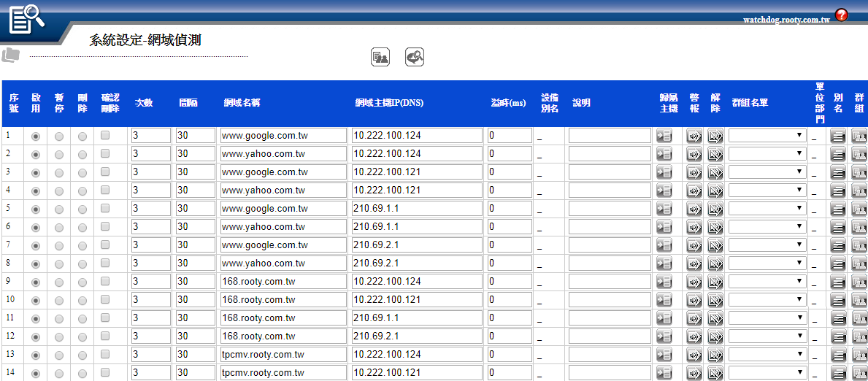Open the group list (群組名單) dropdown in row 1
The height and width of the screenshot is (381, 868).
767,136
